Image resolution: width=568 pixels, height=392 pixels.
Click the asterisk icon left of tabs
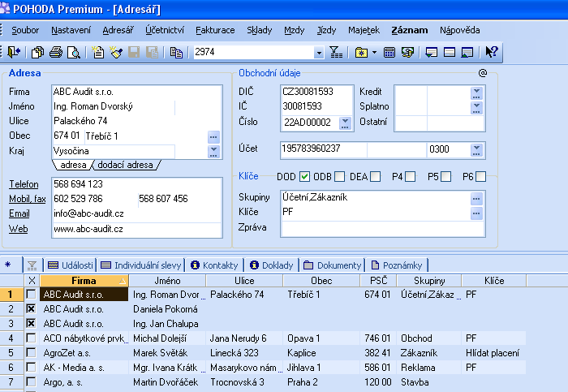click(7, 265)
